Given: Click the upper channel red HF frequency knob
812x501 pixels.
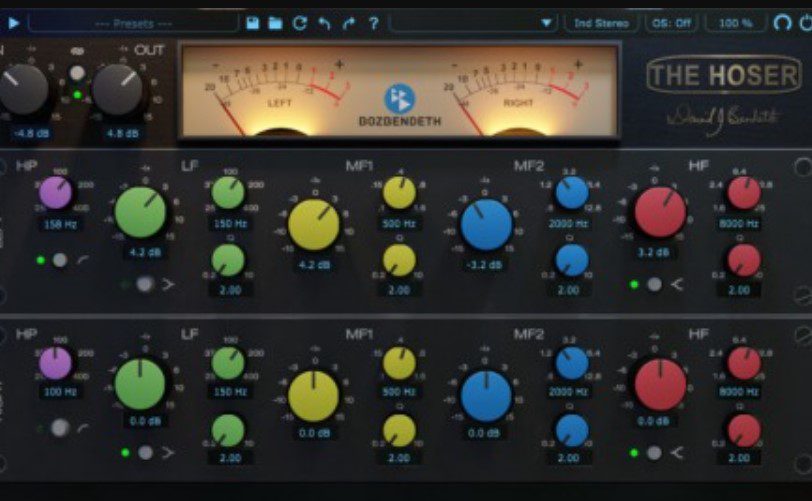Looking at the screenshot, I should [x=744, y=193].
